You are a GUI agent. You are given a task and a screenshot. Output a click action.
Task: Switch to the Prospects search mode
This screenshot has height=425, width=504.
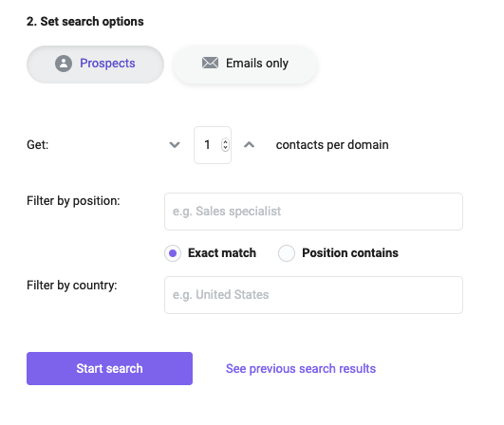[95, 65]
